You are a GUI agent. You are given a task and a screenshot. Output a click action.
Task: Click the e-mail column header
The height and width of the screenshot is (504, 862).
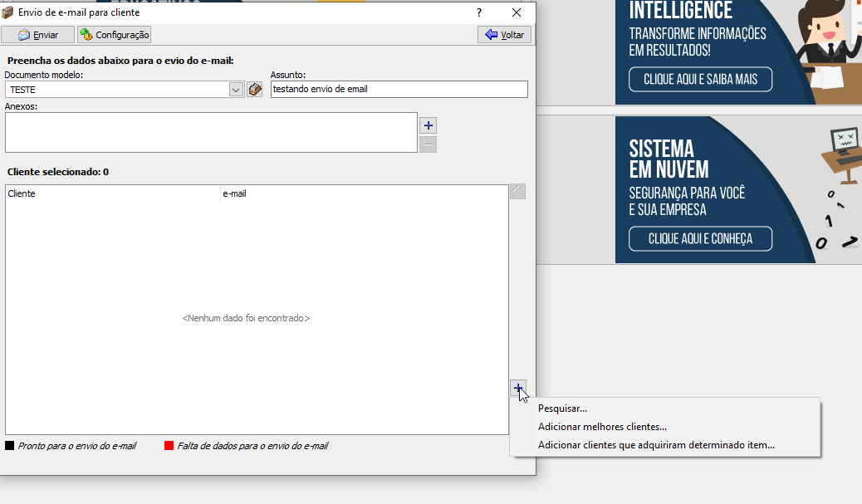(x=364, y=193)
